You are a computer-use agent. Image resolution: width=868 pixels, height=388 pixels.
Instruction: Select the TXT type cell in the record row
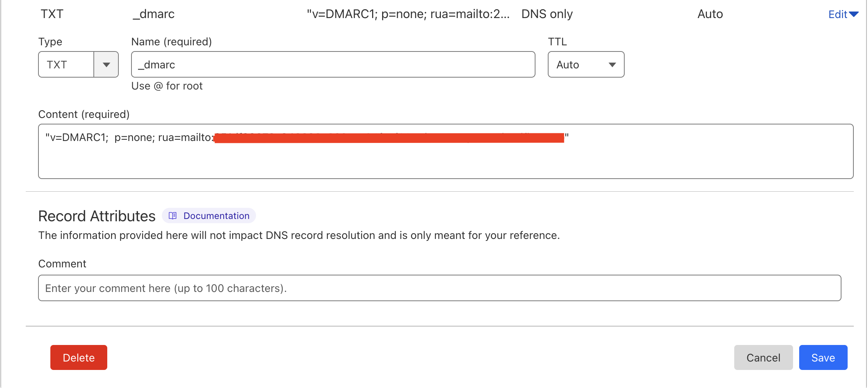[x=52, y=14]
